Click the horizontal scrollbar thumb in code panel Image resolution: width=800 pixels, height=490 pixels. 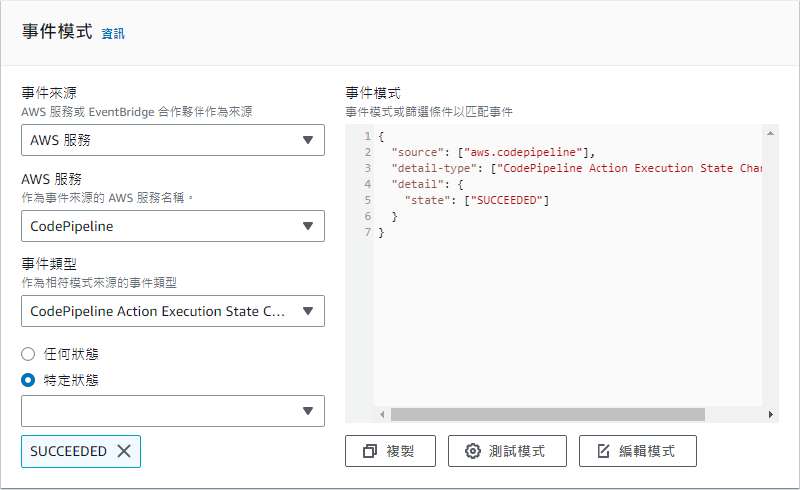click(x=547, y=414)
